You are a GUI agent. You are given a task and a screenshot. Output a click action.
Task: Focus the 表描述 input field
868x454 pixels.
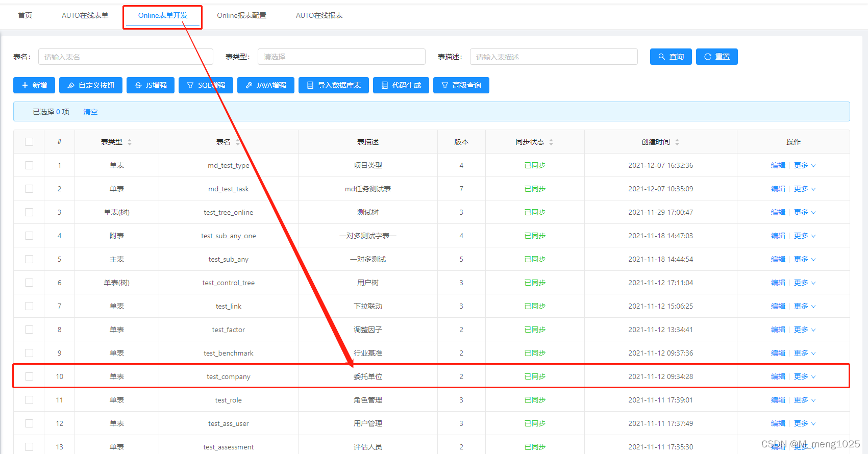(554, 57)
